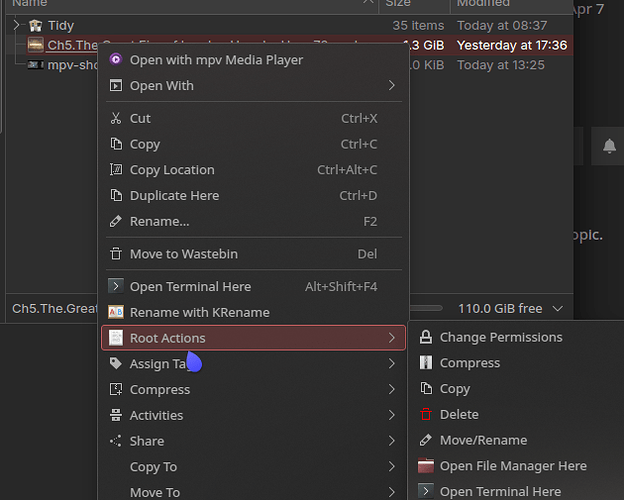Click the Root Actions document icon
Viewport: 624px width, 500px height.
pos(116,338)
